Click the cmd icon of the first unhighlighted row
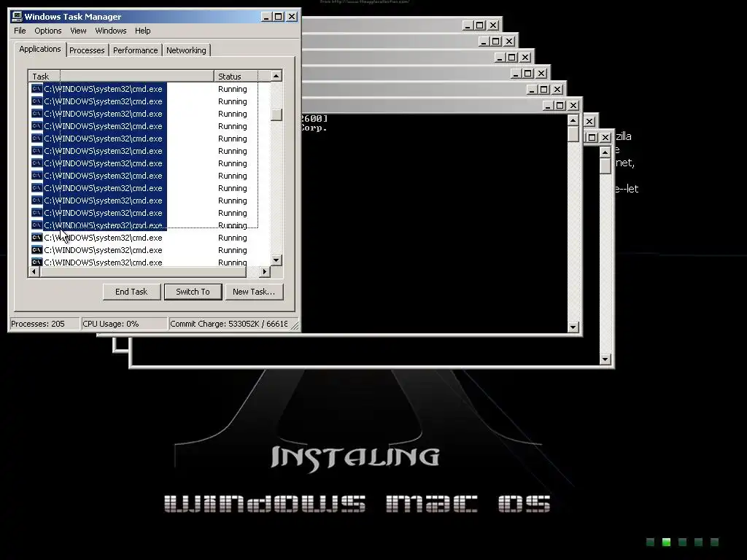This screenshot has height=560, width=747. point(36,238)
